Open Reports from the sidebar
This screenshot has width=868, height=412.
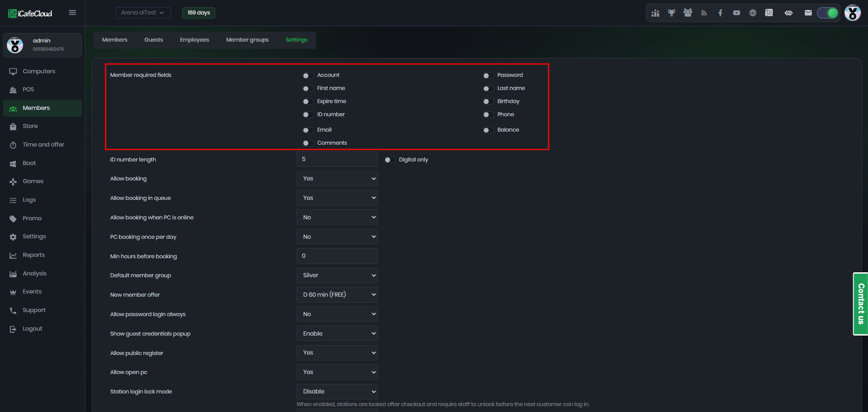coord(42,255)
